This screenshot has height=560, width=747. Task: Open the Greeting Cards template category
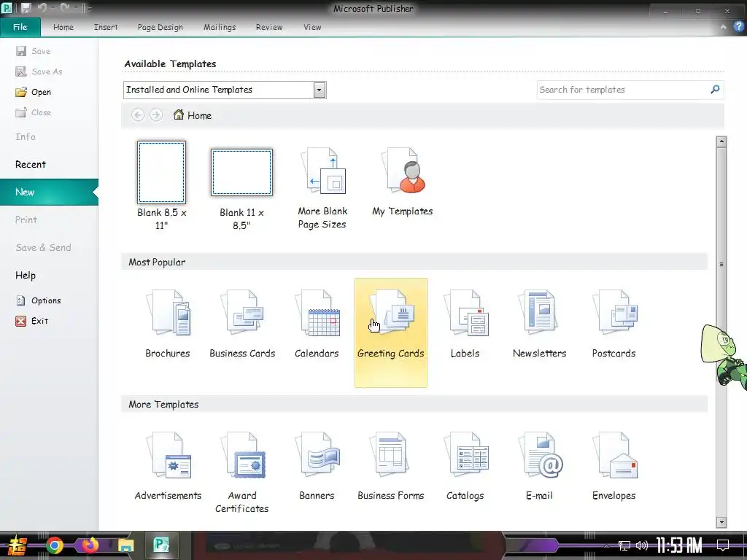point(391,332)
